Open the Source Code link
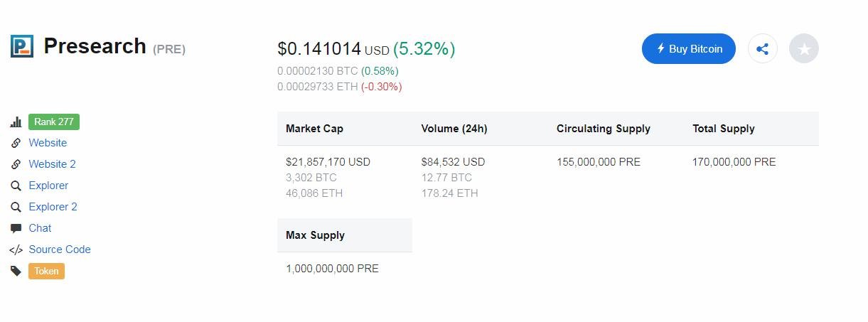Screen dimensions: 868x322 pyautogui.click(x=60, y=249)
